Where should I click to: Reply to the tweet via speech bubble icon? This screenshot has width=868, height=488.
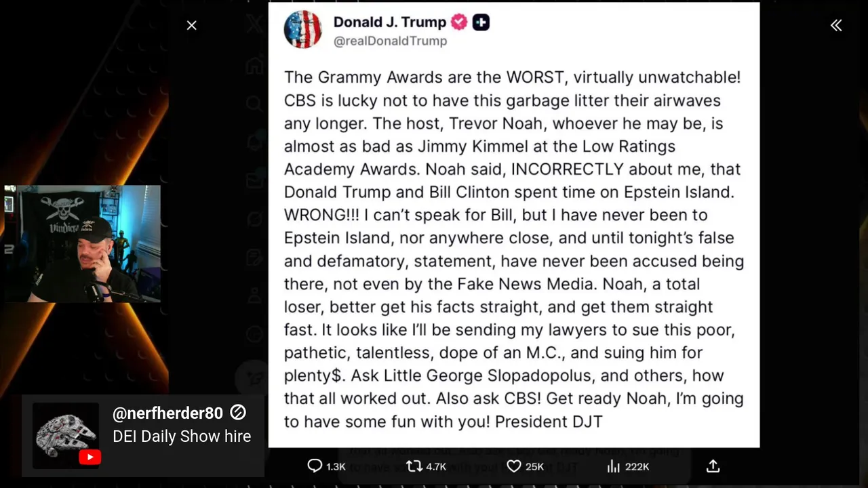point(315,466)
